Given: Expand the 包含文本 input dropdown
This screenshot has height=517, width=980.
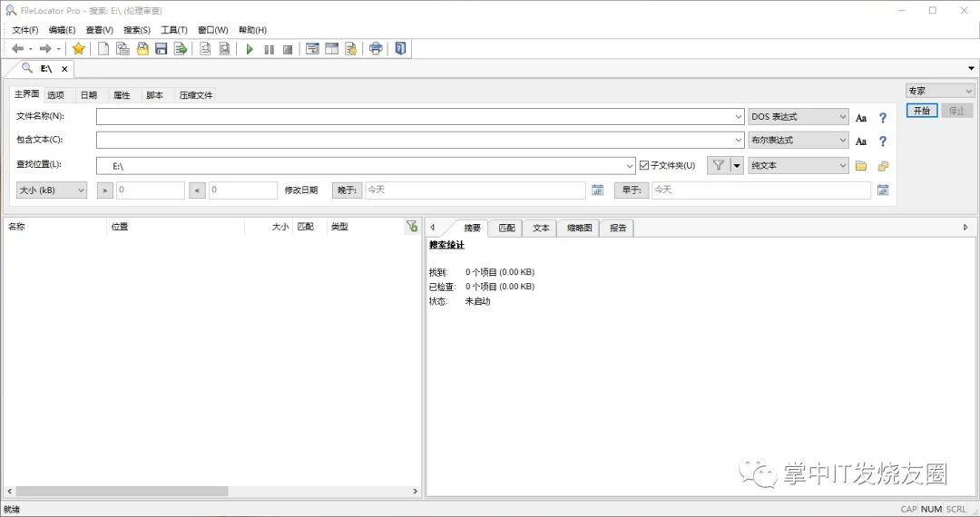Looking at the screenshot, I should click(738, 141).
